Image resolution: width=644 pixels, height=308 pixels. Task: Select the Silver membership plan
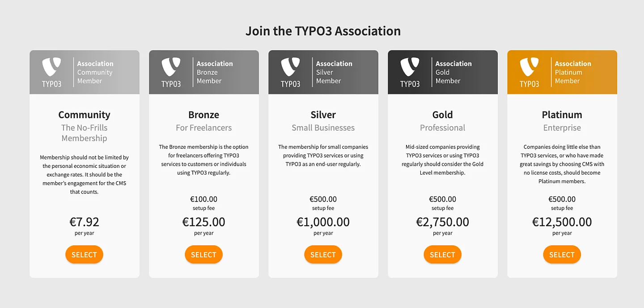coord(323,254)
